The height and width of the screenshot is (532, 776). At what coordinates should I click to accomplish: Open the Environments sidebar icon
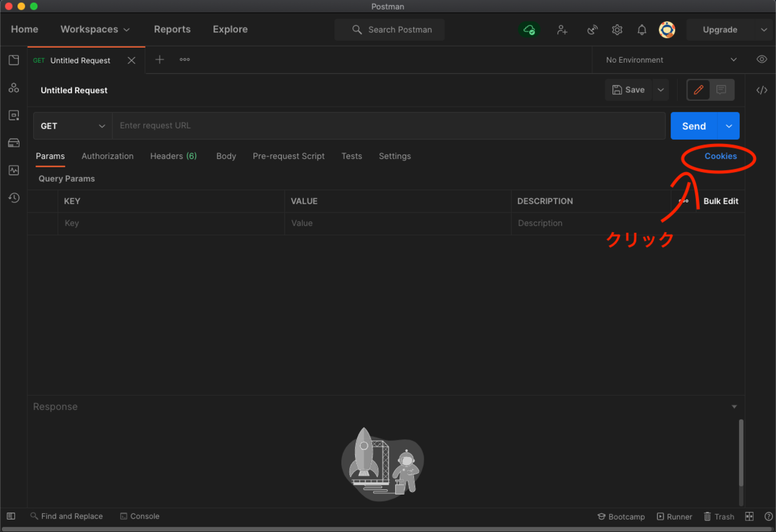coord(14,115)
